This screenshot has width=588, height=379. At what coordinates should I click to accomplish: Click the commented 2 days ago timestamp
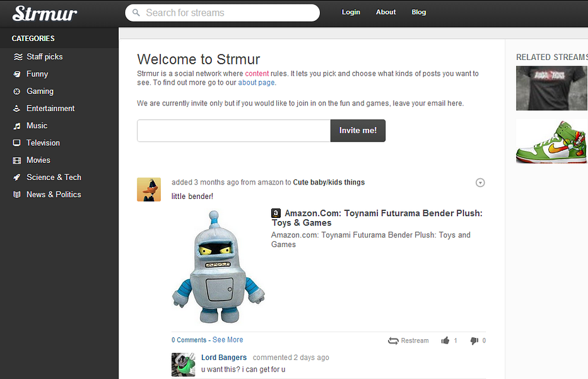291,358
